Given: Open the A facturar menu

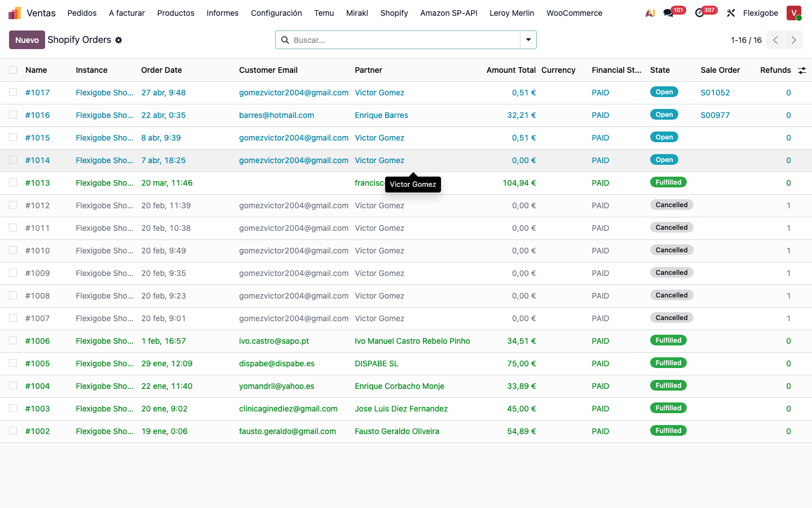Looking at the screenshot, I should pos(127,13).
